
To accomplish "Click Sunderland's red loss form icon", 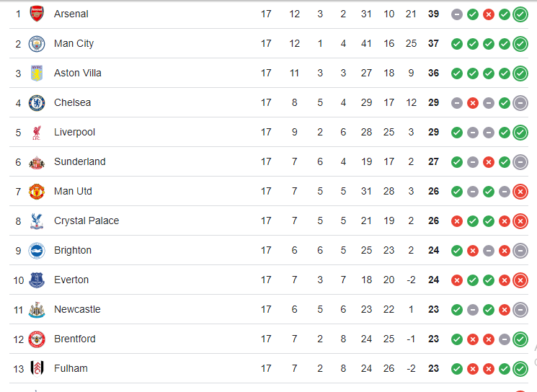I will pos(489,161).
